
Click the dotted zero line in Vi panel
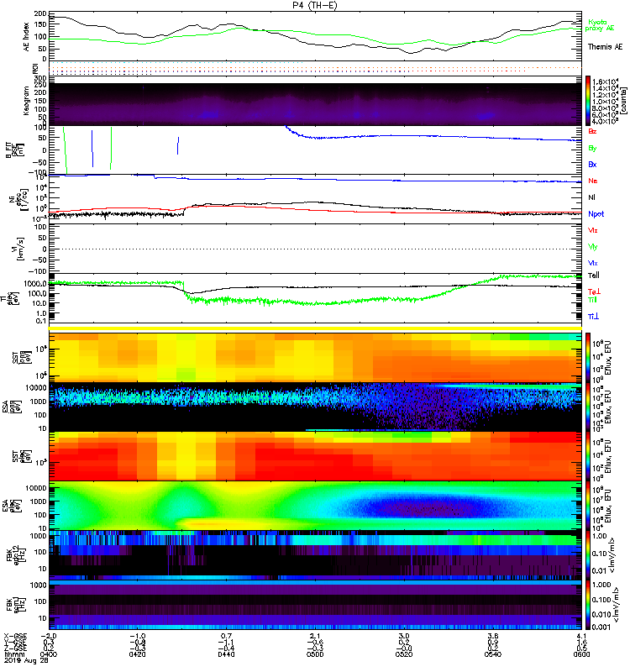(315, 249)
